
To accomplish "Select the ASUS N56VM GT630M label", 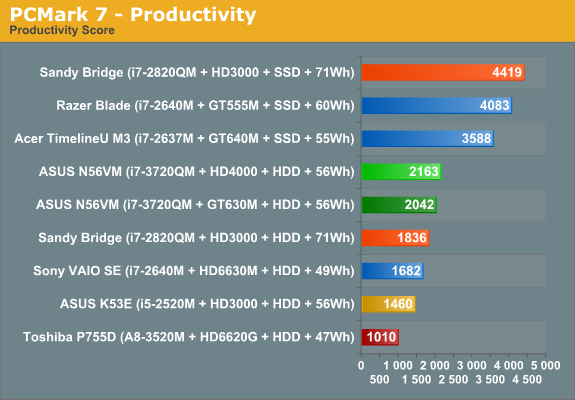I will click(195, 205).
